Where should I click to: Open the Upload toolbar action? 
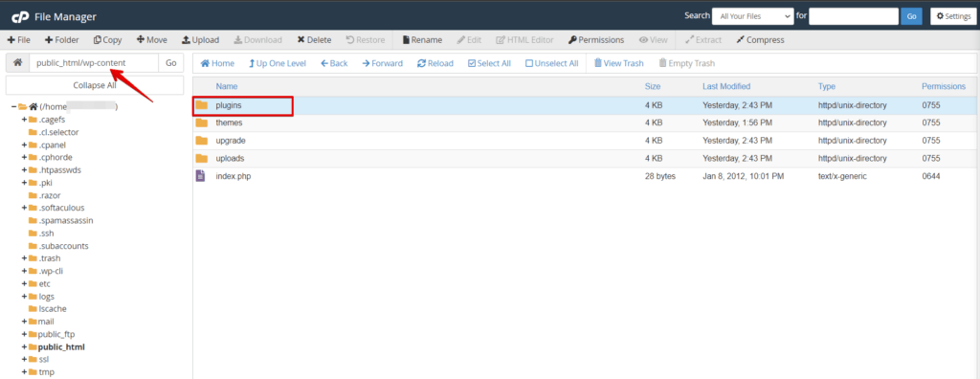[200, 40]
